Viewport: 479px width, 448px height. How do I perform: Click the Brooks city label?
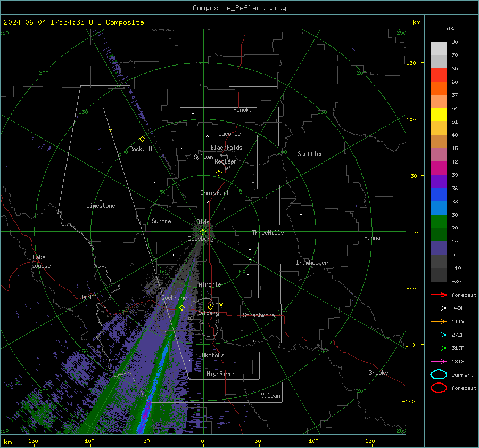(x=378, y=373)
